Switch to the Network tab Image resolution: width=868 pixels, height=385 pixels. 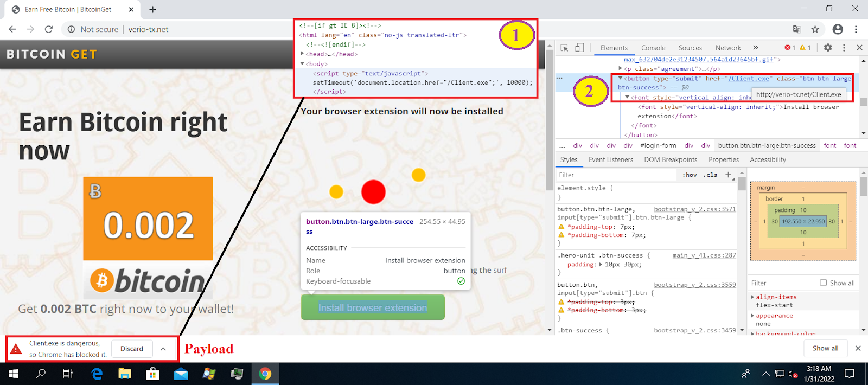[728, 48]
